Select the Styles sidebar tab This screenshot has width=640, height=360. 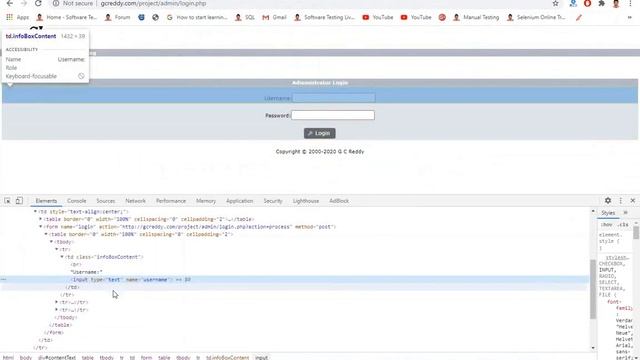[608, 213]
